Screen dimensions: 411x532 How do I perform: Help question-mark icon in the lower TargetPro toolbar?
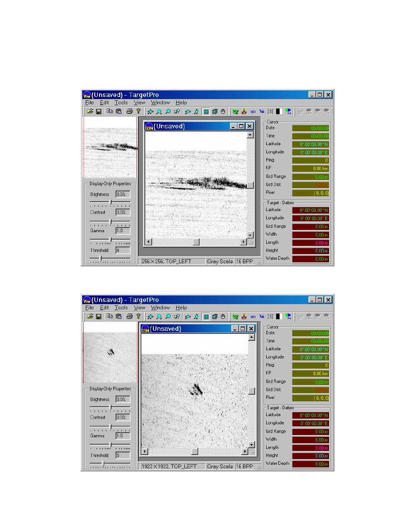pyautogui.click(x=138, y=317)
